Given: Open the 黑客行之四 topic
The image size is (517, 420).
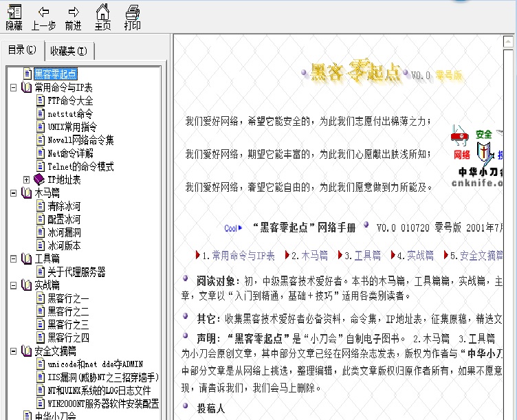Looking at the screenshot, I should 68,338.
